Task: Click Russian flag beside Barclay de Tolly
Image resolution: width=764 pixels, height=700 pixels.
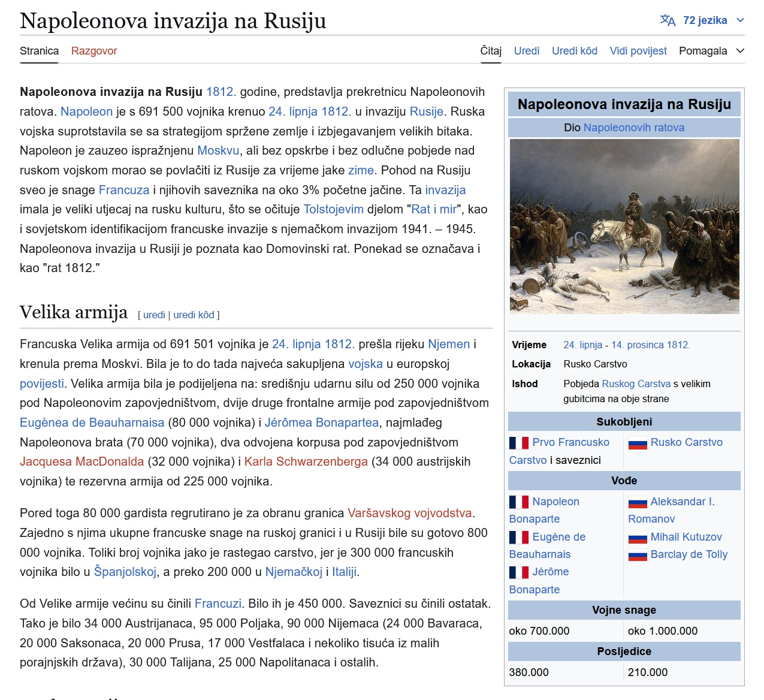Action: tap(638, 555)
